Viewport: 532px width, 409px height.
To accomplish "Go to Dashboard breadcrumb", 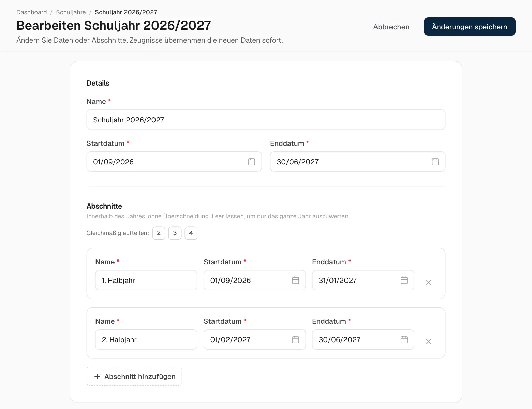I will click(32, 12).
